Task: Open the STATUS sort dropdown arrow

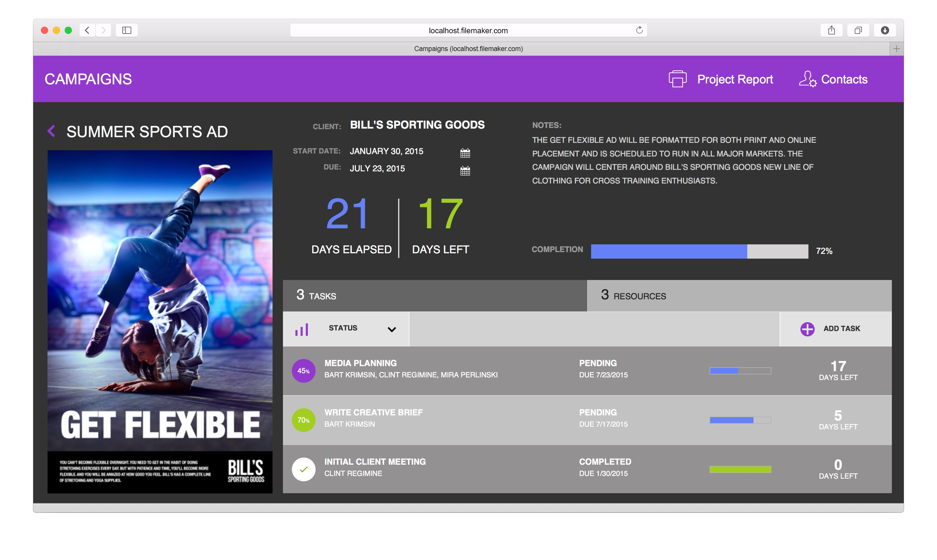Action: point(392,329)
